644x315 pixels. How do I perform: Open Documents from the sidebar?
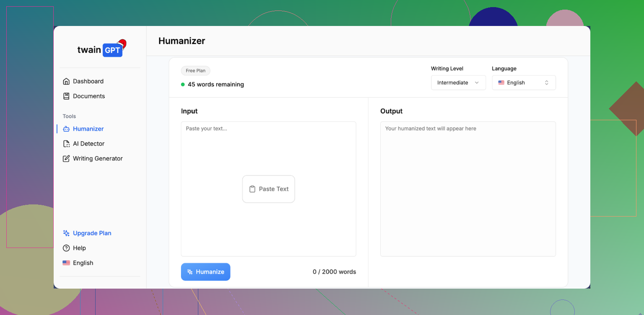point(88,96)
